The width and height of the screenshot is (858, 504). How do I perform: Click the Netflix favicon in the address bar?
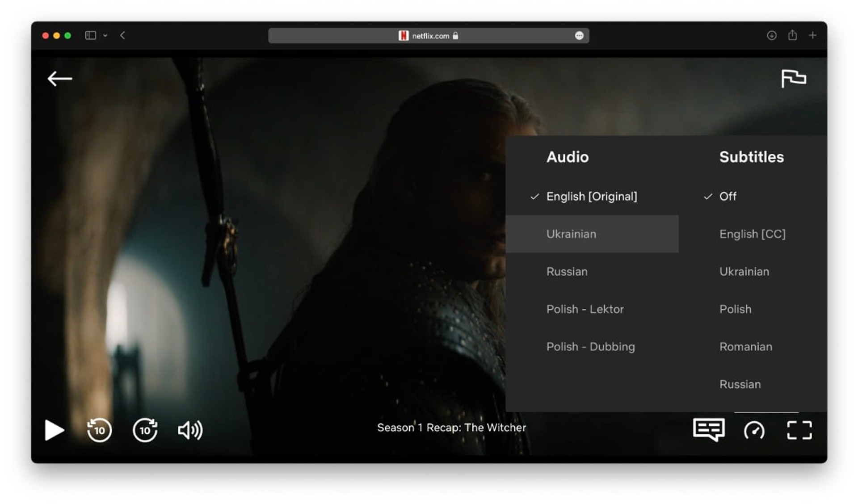click(404, 36)
